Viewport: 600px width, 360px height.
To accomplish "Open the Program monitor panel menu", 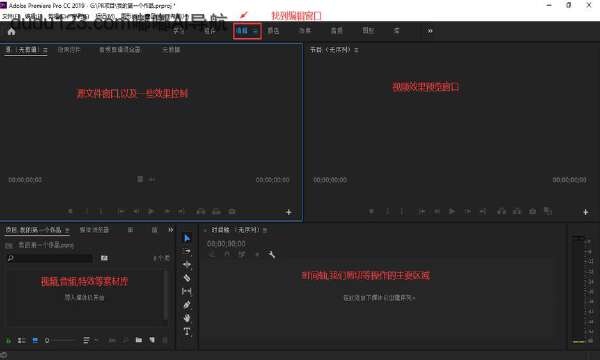I will [x=356, y=50].
